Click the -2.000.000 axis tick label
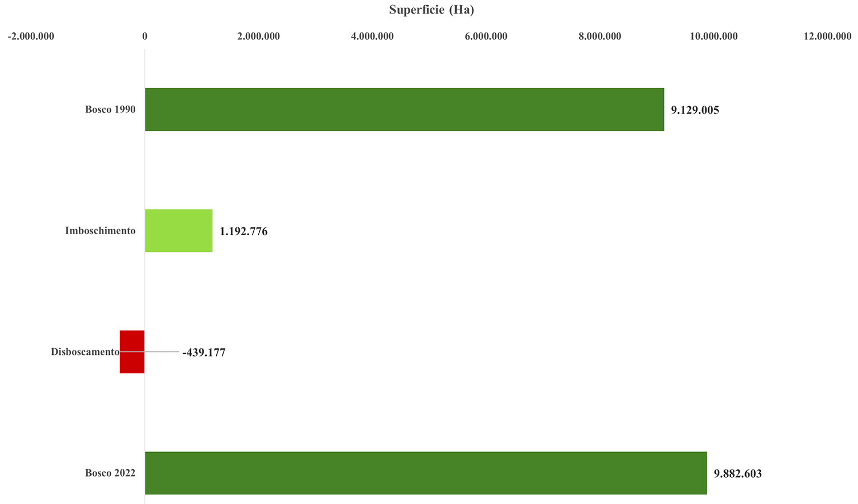Viewport: 858px width, 504px height. tap(31, 36)
